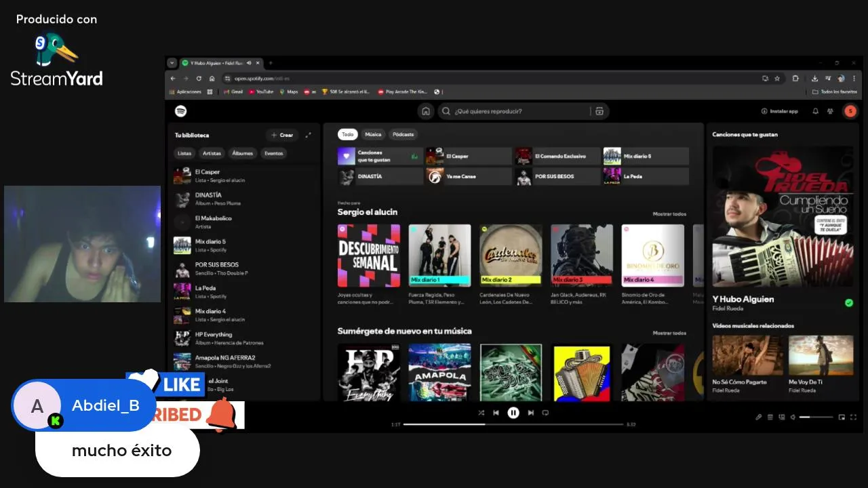
Task: Open the Explorar browse icon in search bar
Action: tap(599, 111)
